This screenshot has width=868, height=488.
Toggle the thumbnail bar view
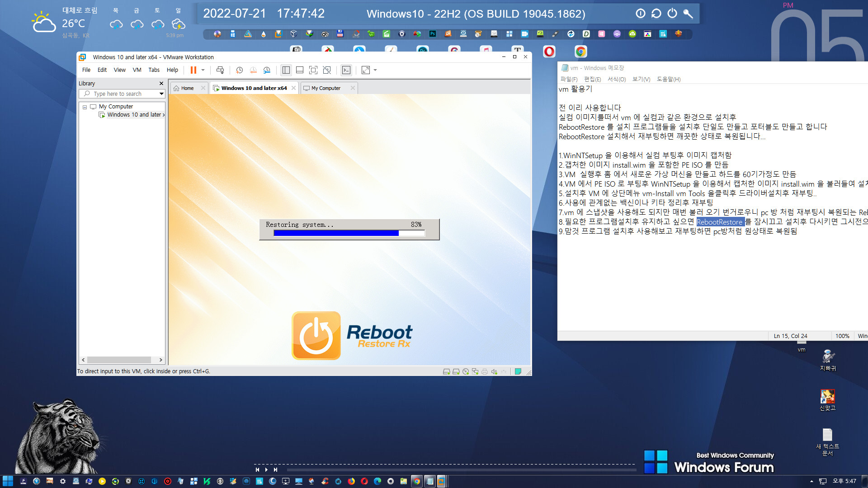click(300, 70)
